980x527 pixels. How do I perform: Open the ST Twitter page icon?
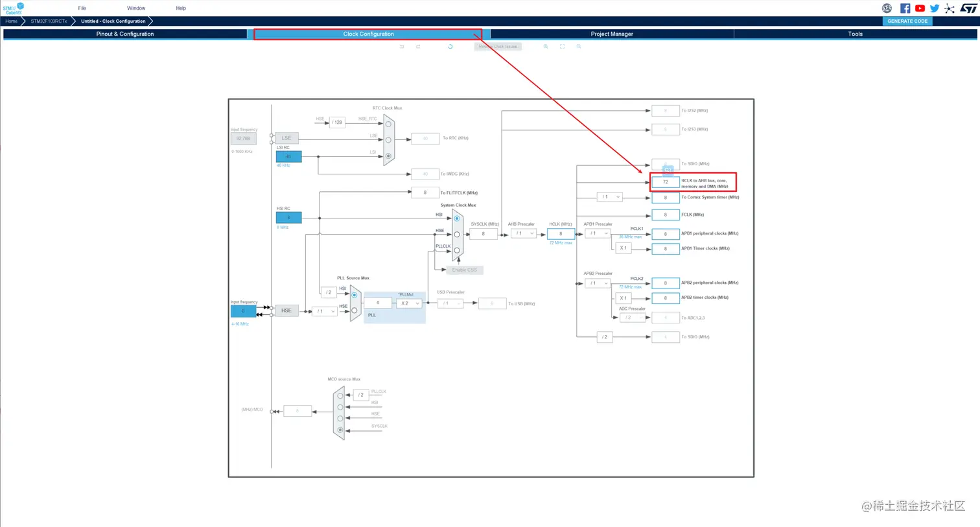click(935, 8)
